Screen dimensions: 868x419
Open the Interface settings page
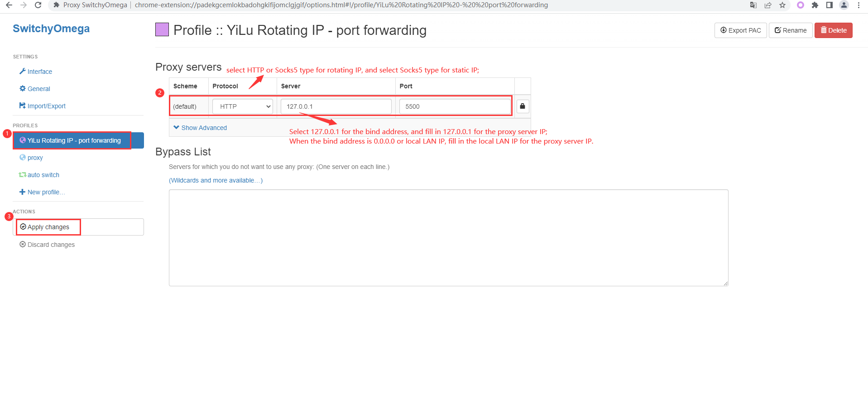point(36,72)
